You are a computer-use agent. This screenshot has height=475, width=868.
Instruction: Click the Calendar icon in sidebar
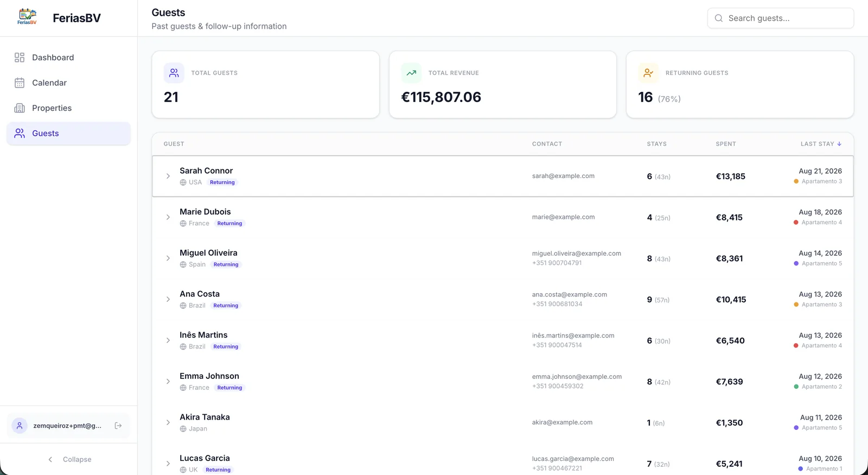click(x=20, y=83)
